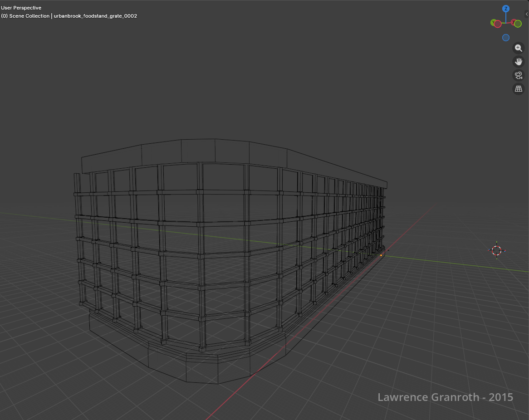Click the hollow red negative X gizmo circle

click(498, 24)
